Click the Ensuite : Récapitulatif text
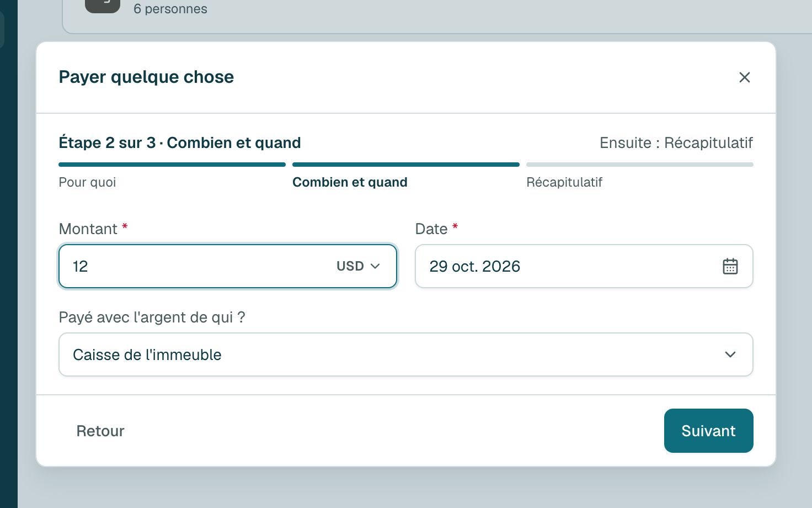This screenshot has height=508, width=812. [x=676, y=143]
